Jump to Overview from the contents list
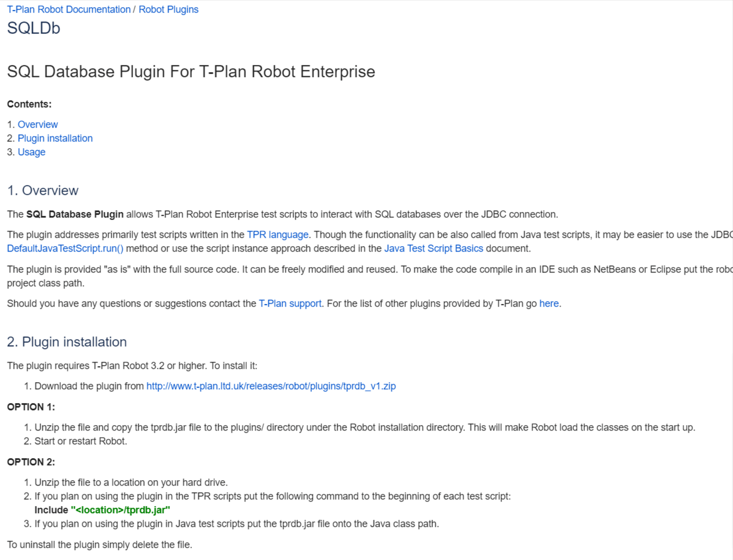This screenshot has height=560, width=733. [x=37, y=124]
